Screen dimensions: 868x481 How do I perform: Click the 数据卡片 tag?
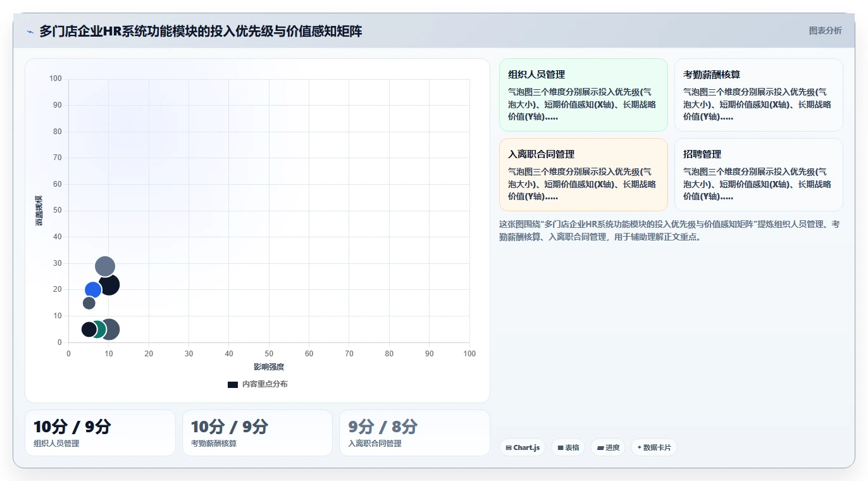pos(654,447)
